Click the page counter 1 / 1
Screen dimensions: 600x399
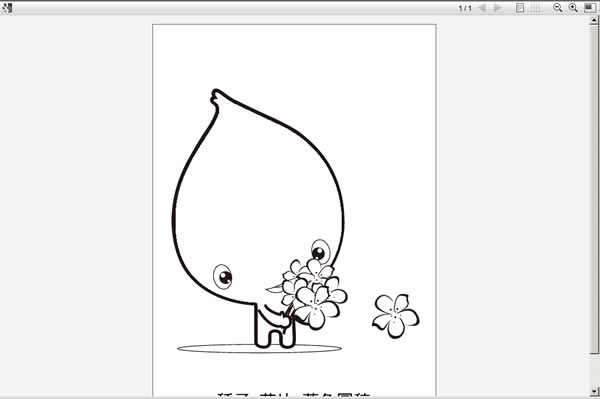pos(465,8)
